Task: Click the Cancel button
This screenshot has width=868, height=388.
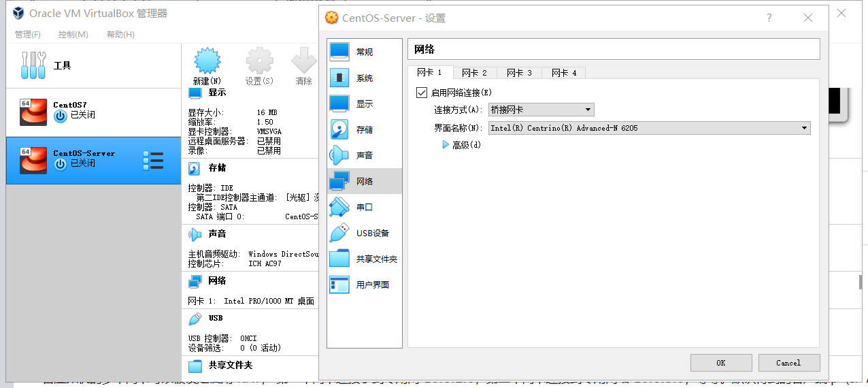Action: 788,363
